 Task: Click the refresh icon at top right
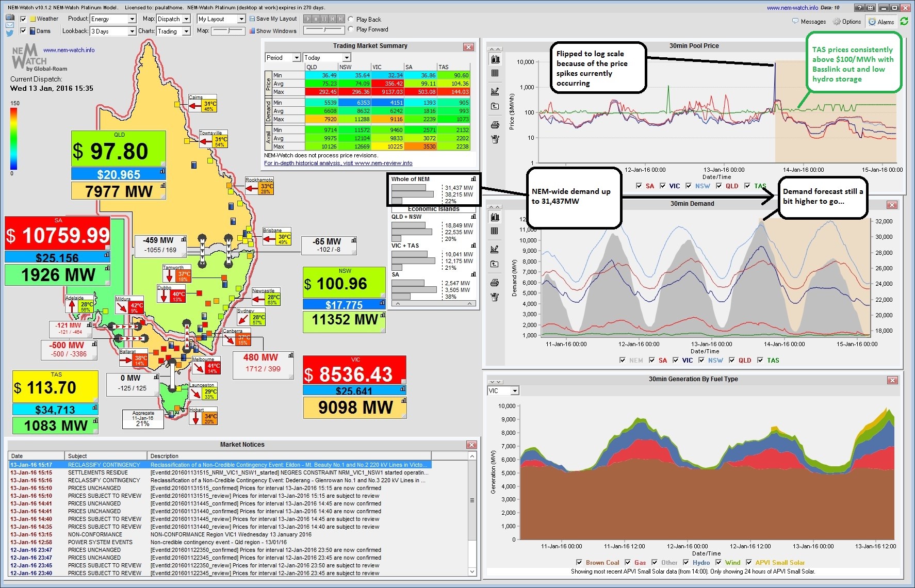pyautogui.click(x=904, y=22)
